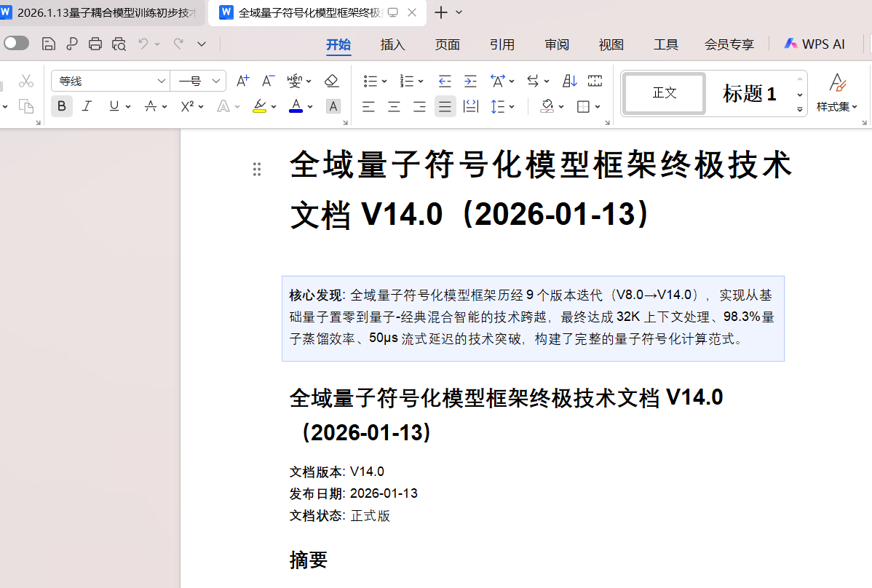Click the Print icon
The width and height of the screenshot is (872, 588).
pyautogui.click(x=95, y=44)
